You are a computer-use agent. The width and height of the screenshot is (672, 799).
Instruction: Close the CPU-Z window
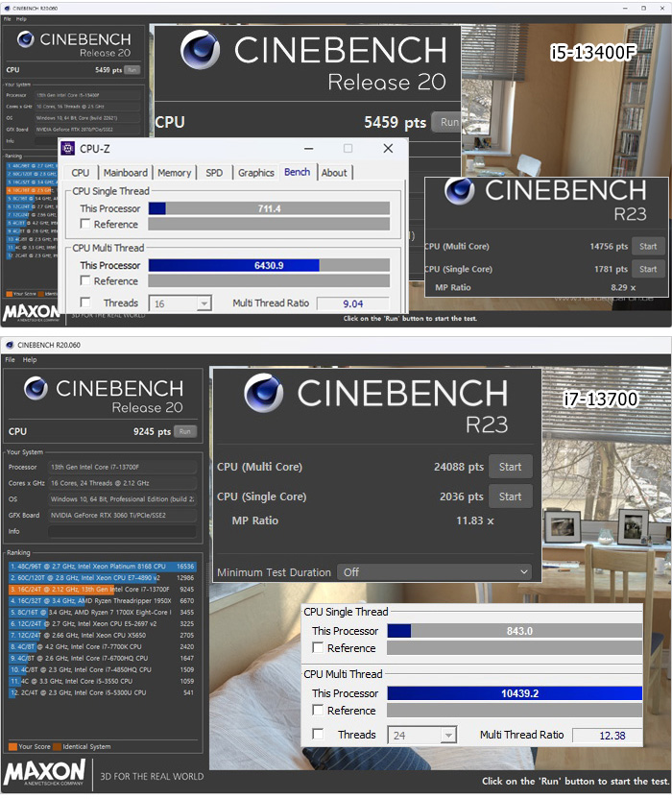point(388,149)
